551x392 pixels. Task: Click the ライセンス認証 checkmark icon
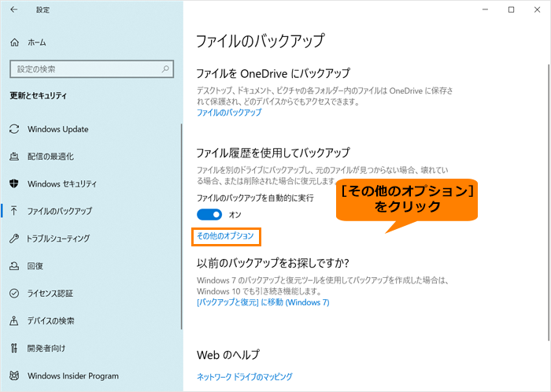(14, 293)
